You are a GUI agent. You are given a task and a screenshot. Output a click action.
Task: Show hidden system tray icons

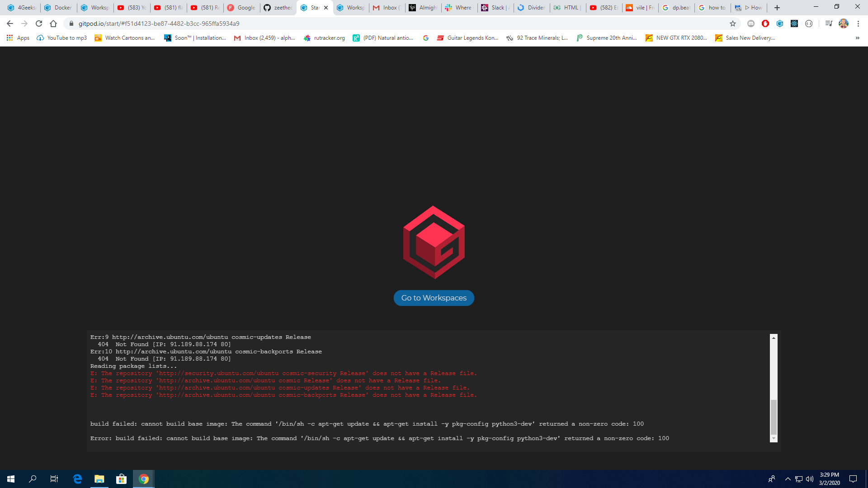coord(788,479)
